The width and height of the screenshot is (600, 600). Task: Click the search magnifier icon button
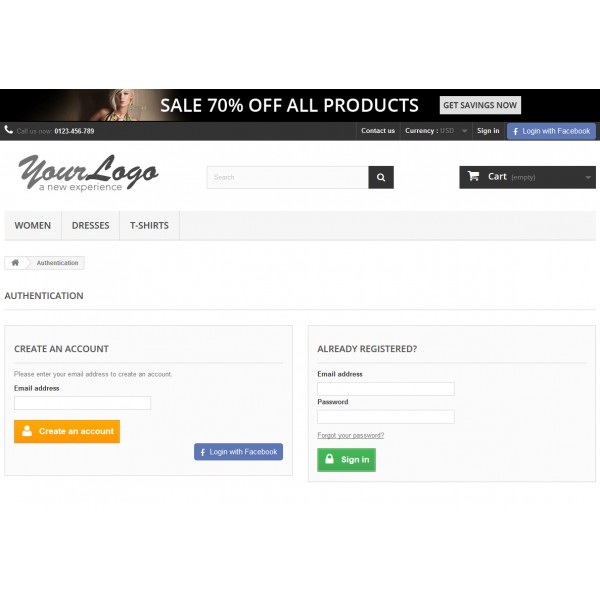pyautogui.click(x=381, y=177)
